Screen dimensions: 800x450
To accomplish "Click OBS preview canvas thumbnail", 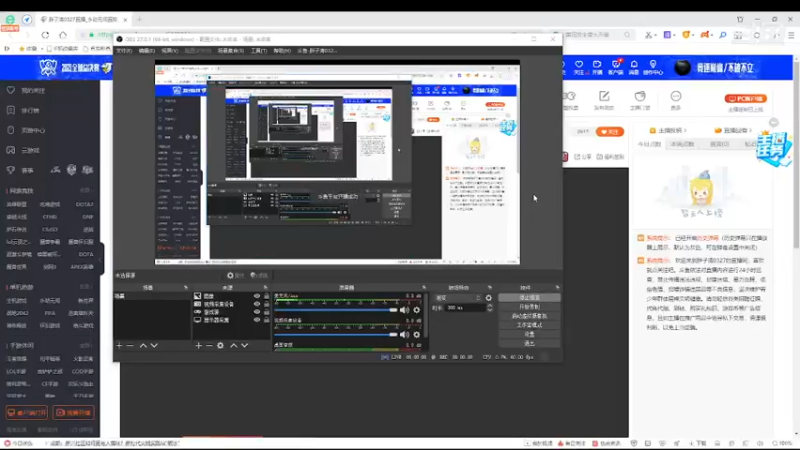I will click(337, 162).
